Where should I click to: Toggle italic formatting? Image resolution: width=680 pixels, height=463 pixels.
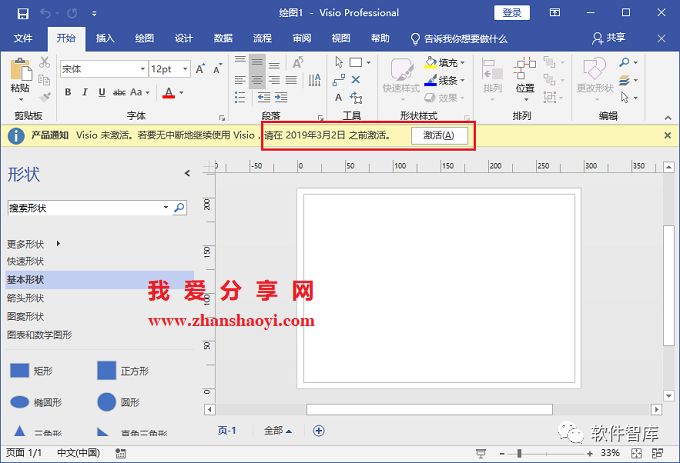click(x=85, y=92)
